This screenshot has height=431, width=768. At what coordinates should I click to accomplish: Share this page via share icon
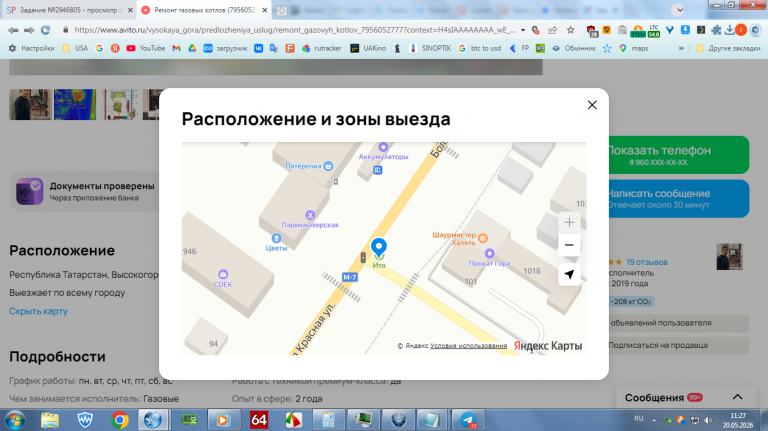click(x=552, y=30)
